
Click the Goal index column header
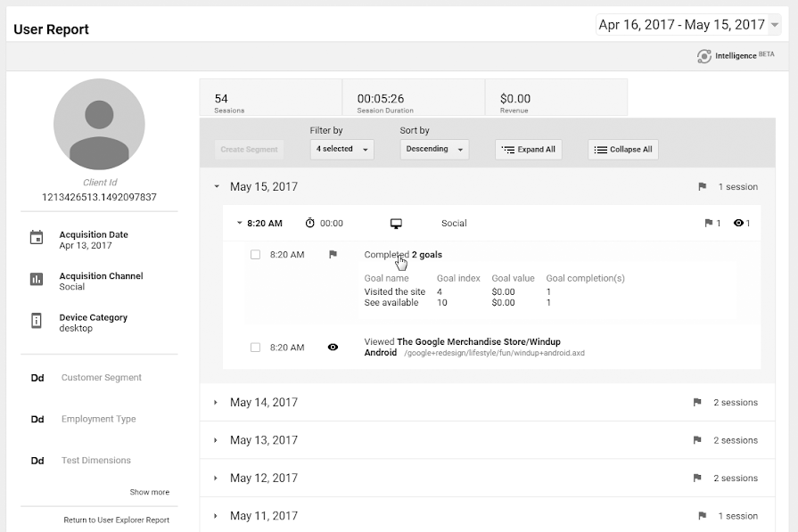458,278
